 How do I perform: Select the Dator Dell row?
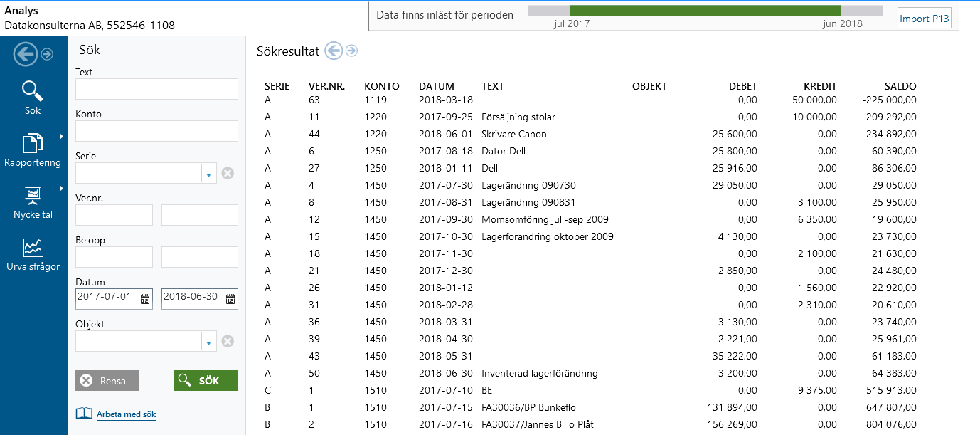(x=590, y=151)
